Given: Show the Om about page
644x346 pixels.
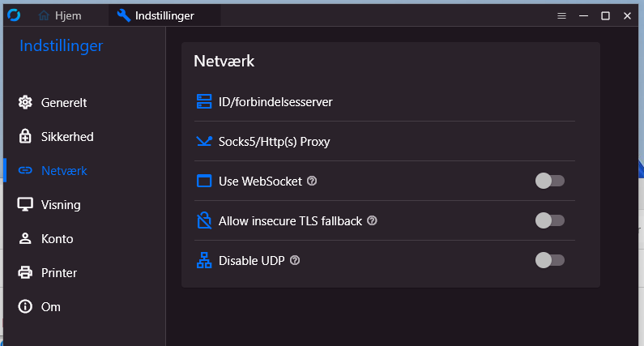Looking at the screenshot, I should click(51, 307).
